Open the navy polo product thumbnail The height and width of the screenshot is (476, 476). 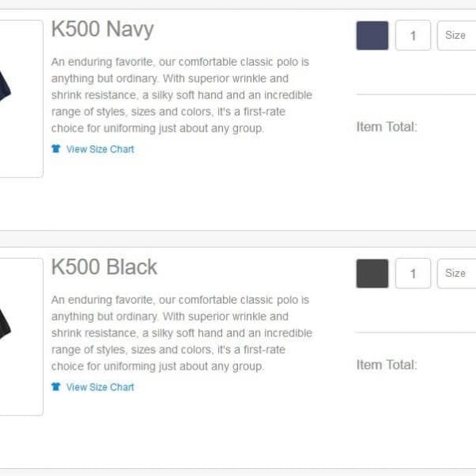(21, 98)
